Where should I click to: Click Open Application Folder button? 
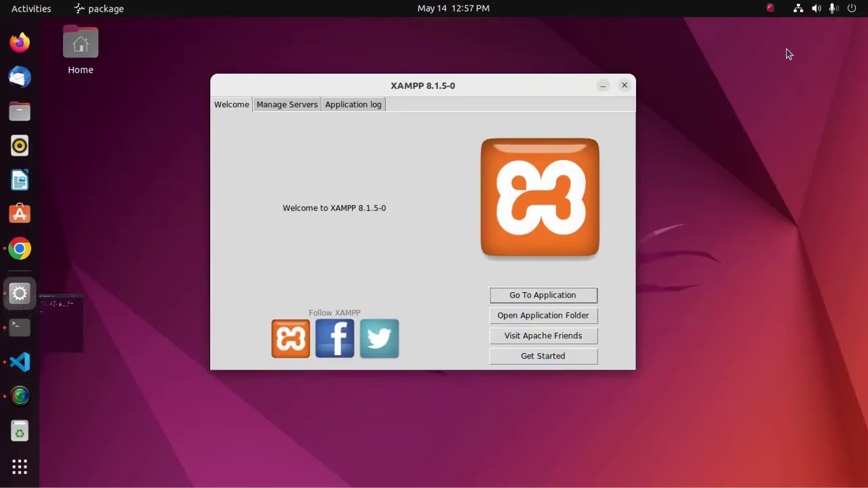pos(543,315)
